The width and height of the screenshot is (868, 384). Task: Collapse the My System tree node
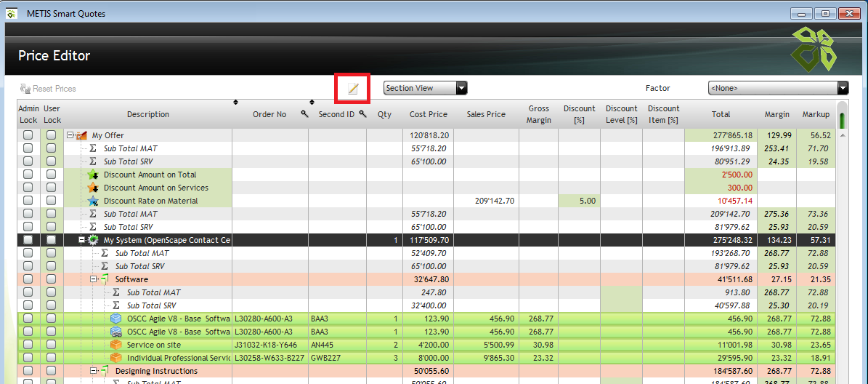coord(81,240)
